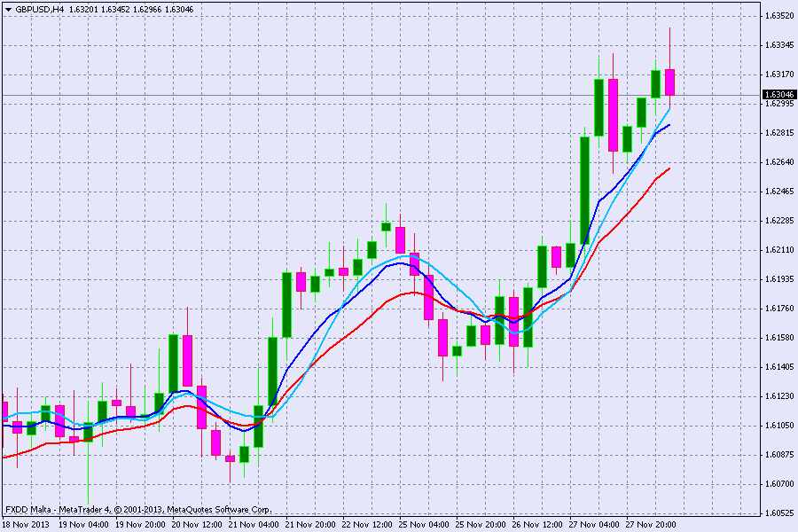798x532 pixels.
Task: Select the 1.62815 price axis label
Action: pyautogui.click(x=778, y=133)
